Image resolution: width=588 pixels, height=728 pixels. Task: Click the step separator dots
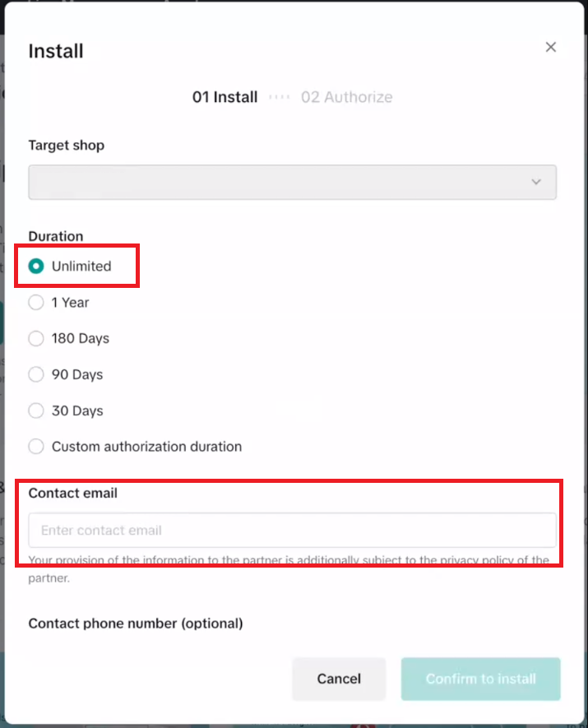[x=280, y=97]
